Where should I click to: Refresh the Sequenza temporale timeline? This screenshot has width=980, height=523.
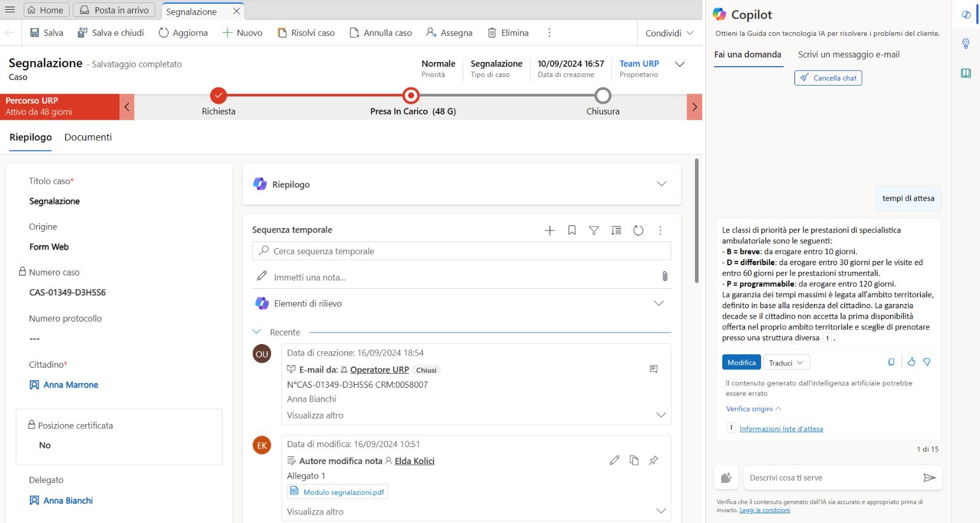coord(638,231)
